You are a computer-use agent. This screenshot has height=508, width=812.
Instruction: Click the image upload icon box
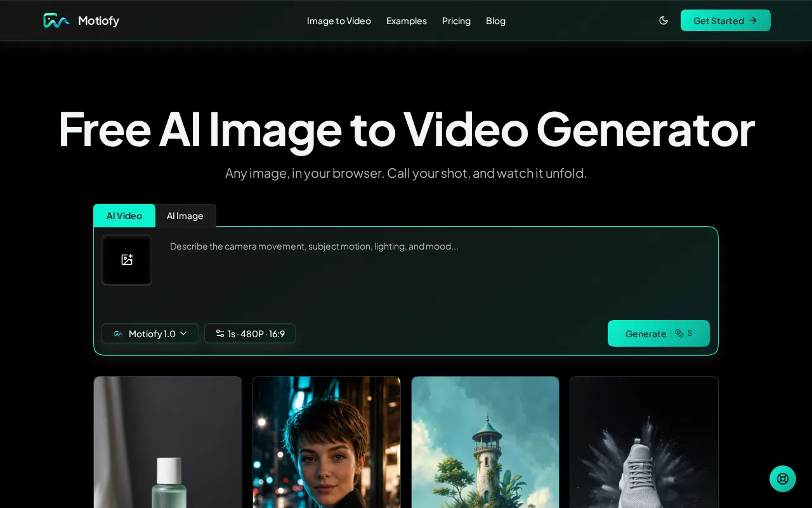pos(127,260)
